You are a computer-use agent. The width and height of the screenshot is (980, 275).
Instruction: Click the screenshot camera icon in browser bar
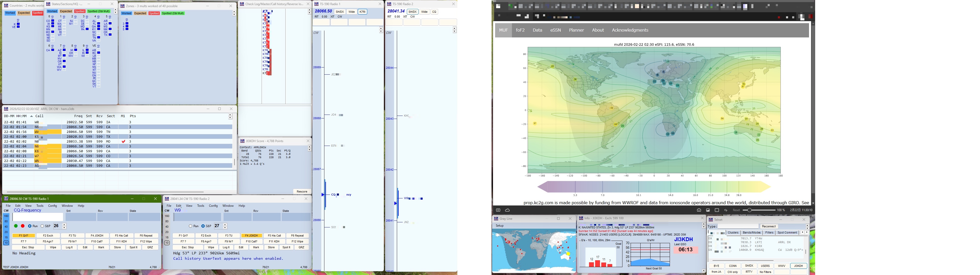(699, 210)
